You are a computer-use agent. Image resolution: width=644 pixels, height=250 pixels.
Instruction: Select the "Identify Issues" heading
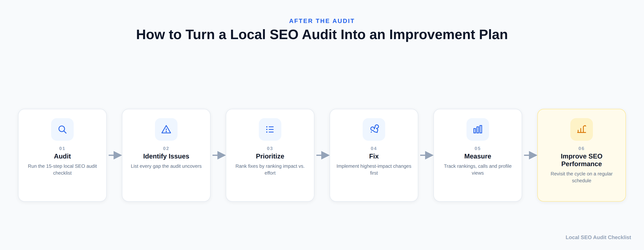[166, 156]
